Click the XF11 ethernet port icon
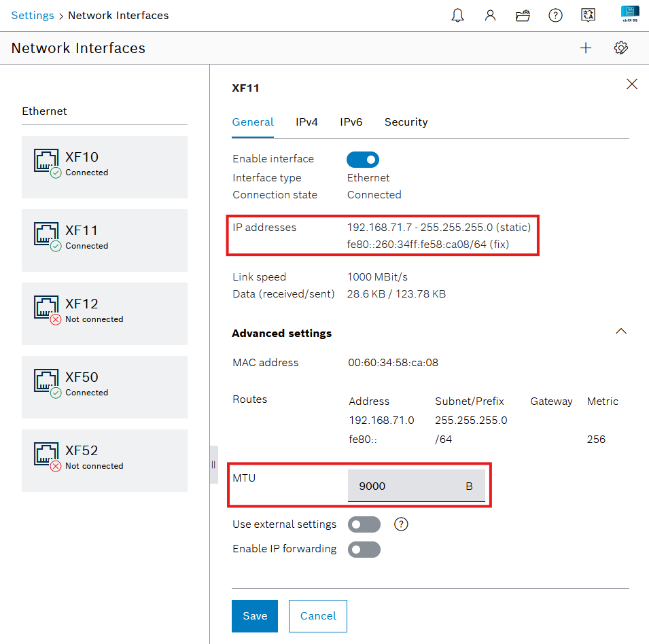649x644 pixels. pyautogui.click(x=46, y=234)
